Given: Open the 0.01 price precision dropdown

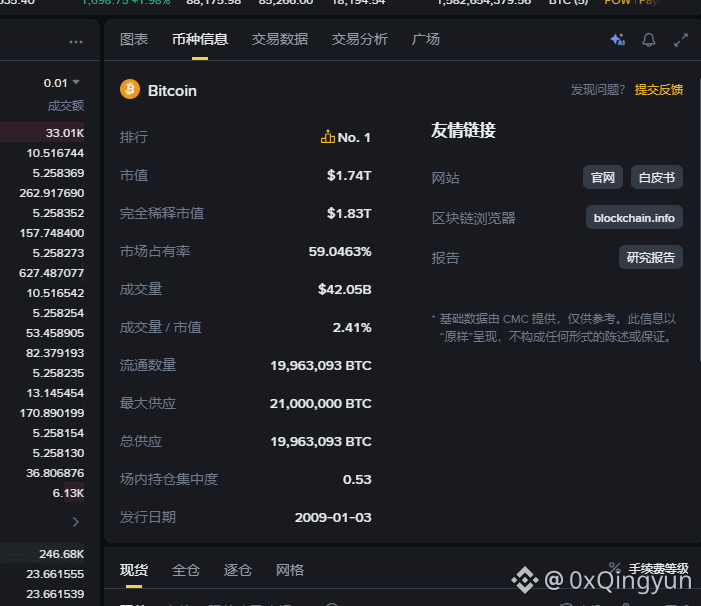Looking at the screenshot, I should [62, 83].
